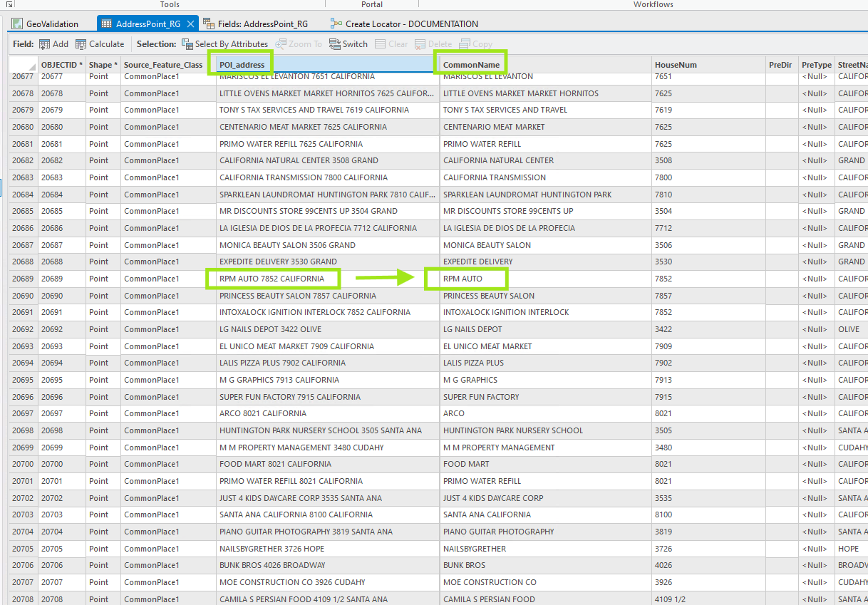Select the POI_address column header

[x=328, y=65]
